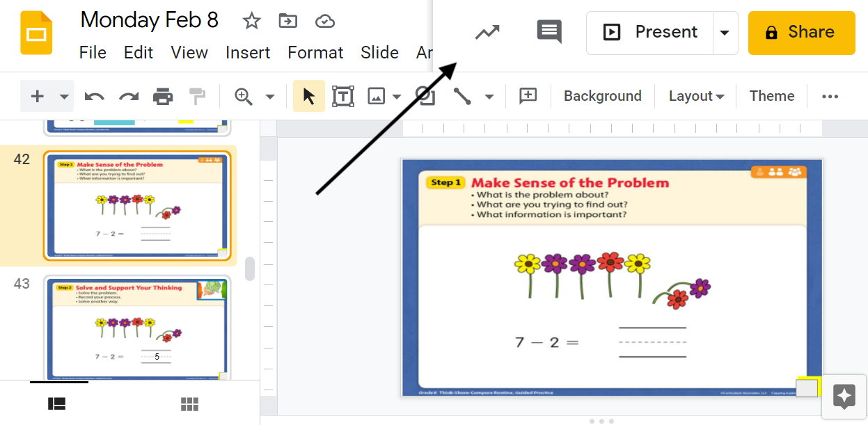Open the Present options dropdown arrow

(724, 32)
